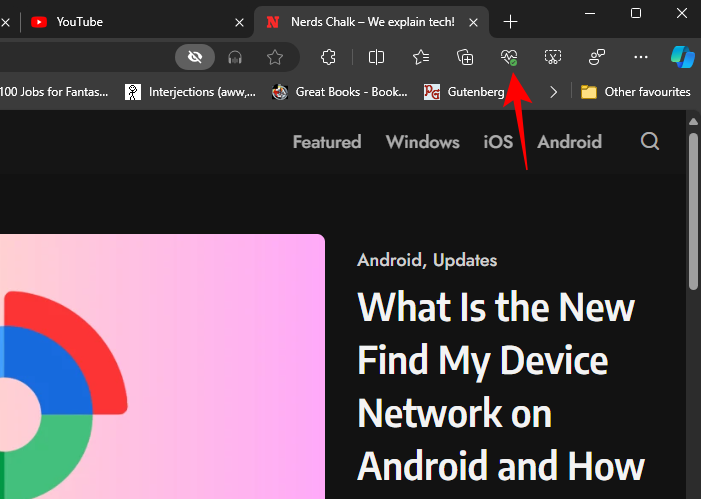Go to iOS section

tap(498, 142)
